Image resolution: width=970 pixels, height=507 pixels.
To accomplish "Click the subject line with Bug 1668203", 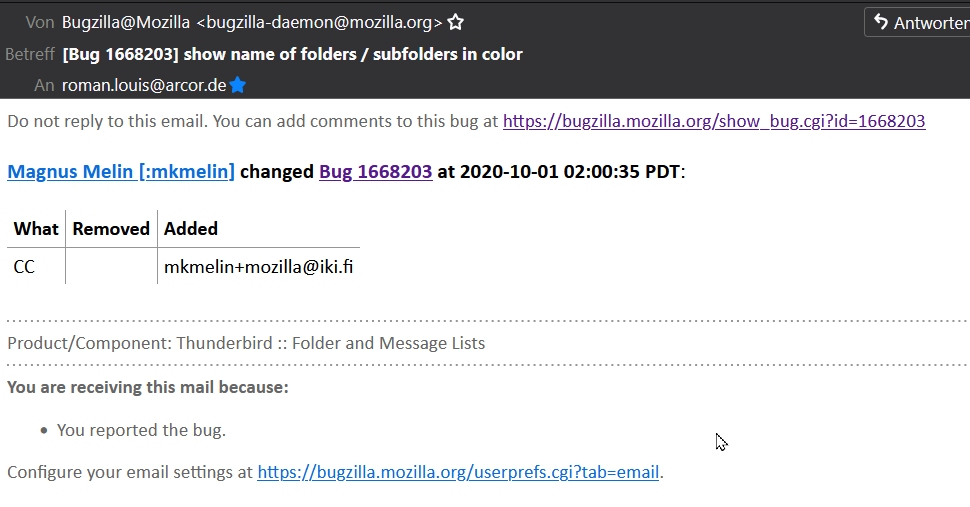I will tap(292, 54).
